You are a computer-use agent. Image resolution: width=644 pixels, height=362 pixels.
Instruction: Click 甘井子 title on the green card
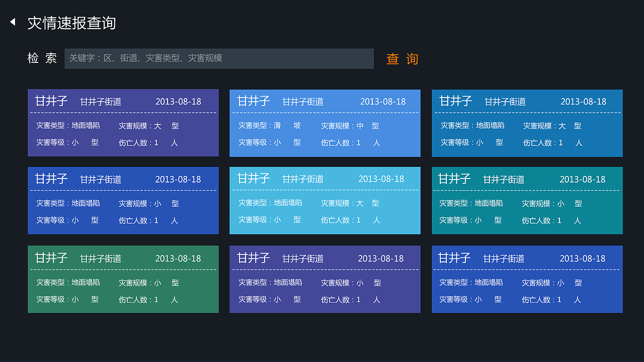51,258
